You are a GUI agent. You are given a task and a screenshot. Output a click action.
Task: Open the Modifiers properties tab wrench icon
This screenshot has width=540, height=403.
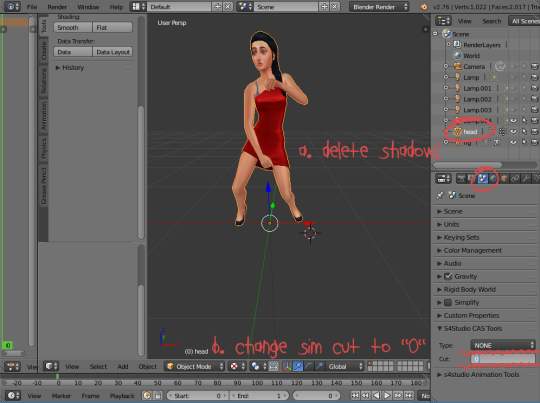tap(526, 178)
